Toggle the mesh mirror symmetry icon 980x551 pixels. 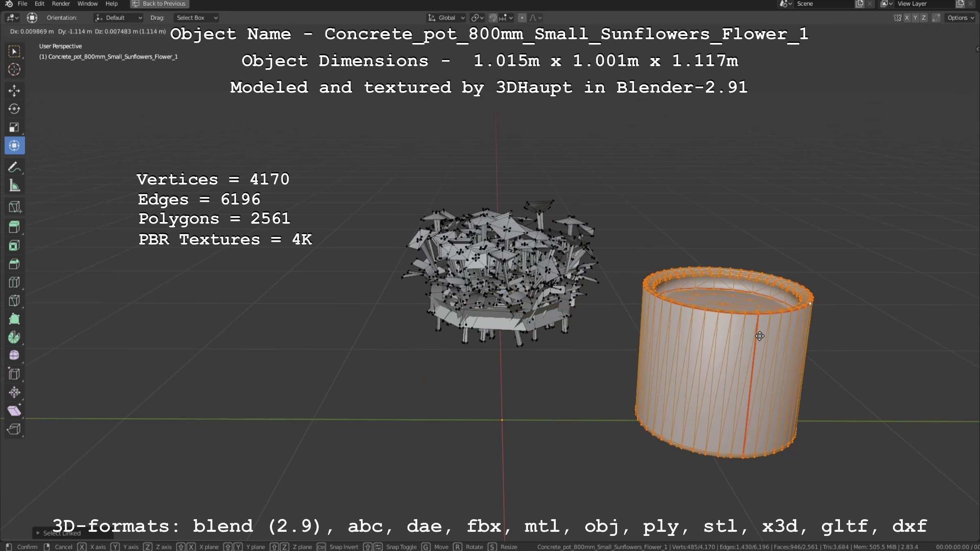click(897, 18)
